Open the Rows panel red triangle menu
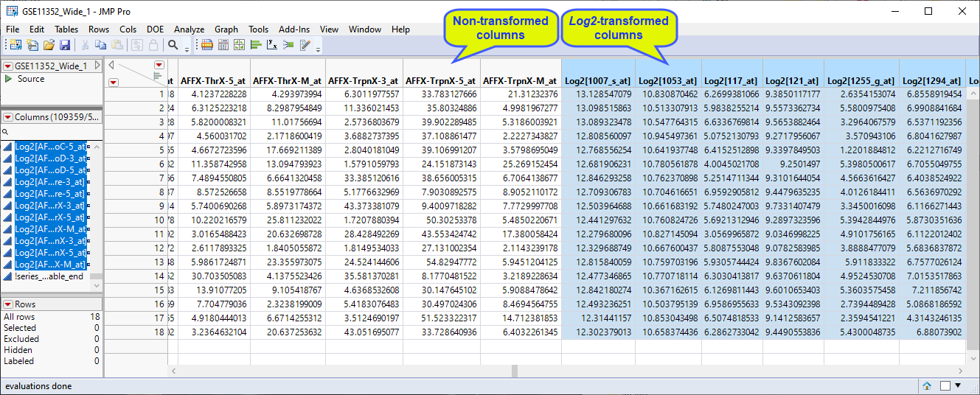 8,304
